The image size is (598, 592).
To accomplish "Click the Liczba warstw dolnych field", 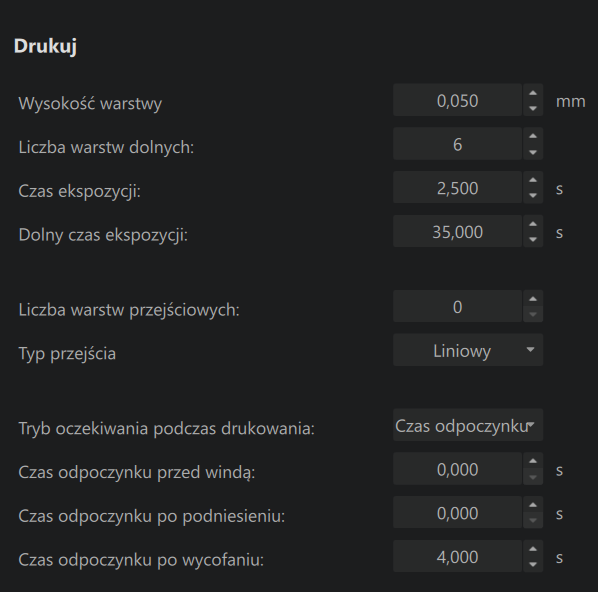I will click(x=457, y=144).
